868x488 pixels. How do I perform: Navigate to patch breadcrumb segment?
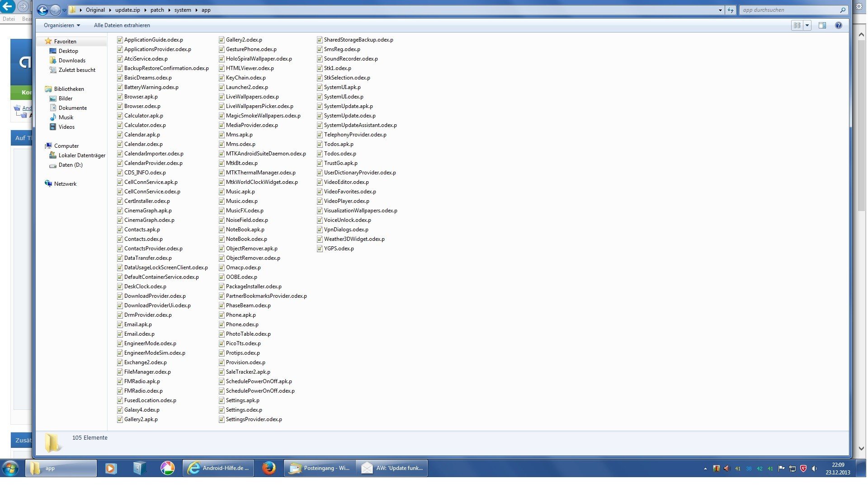pyautogui.click(x=157, y=10)
